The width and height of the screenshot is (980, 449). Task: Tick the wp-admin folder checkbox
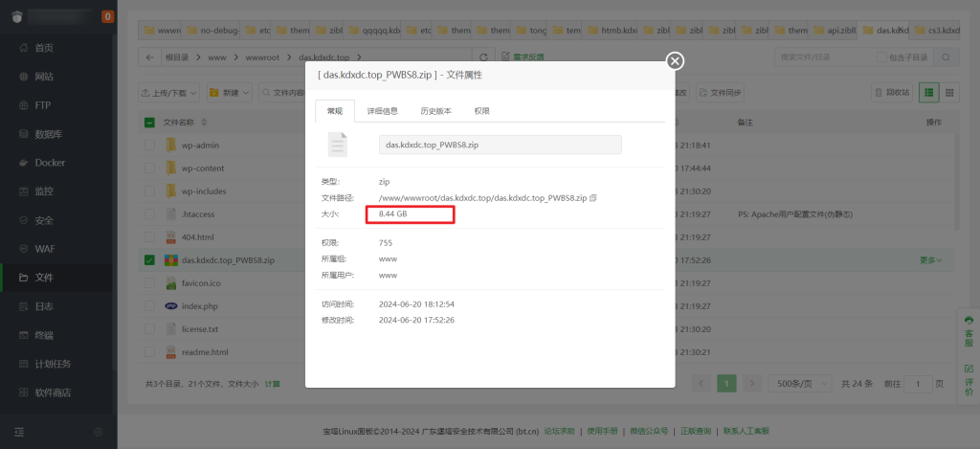[149, 145]
